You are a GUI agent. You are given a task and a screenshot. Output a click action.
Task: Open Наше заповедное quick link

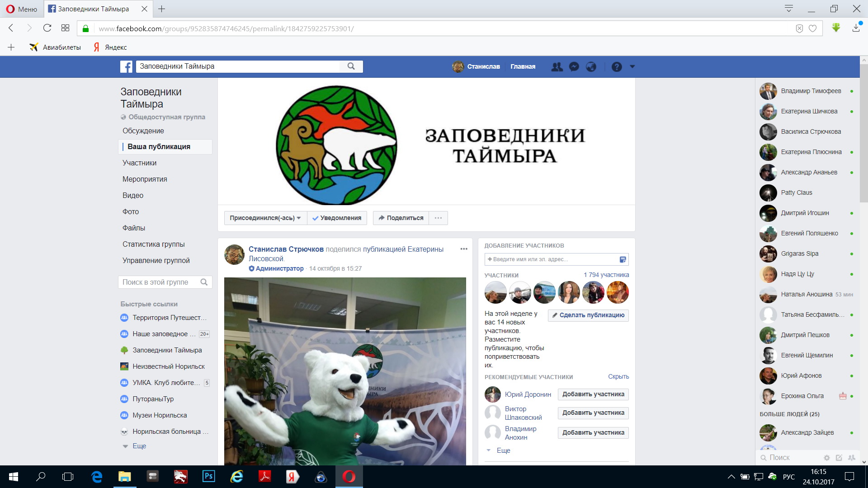[x=165, y=334]
